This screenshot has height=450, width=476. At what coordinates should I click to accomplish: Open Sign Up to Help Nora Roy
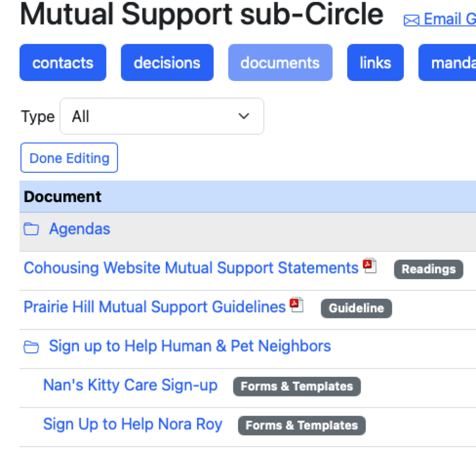tap(132, 424)
